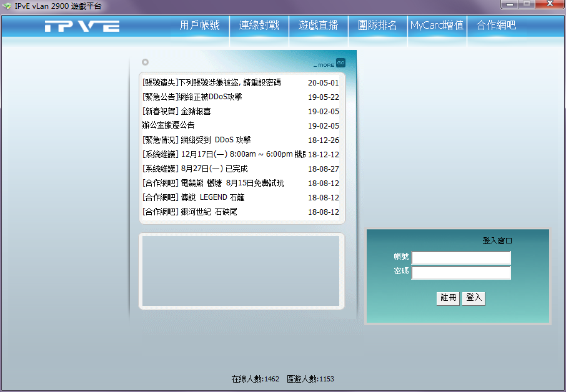This screenshot has width=566, height=392.
Task: Click the 帳號 input field
Action: pyautogui.click(x=461, y=258)
